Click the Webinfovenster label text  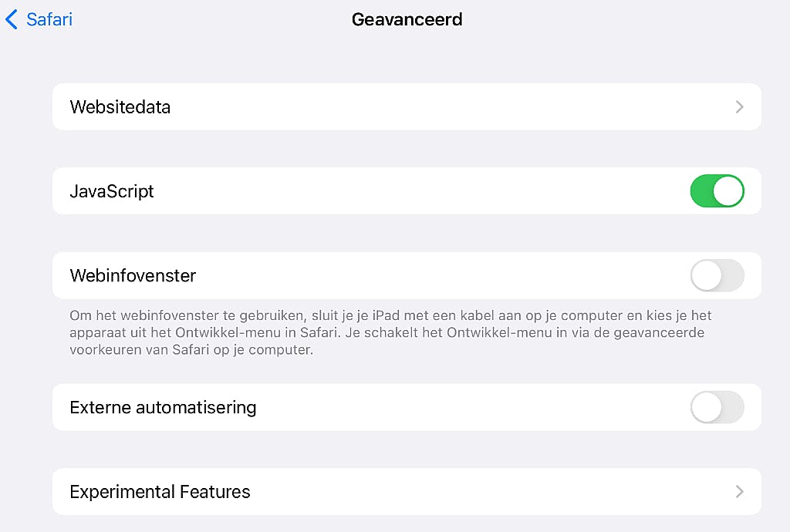(133, 275)
